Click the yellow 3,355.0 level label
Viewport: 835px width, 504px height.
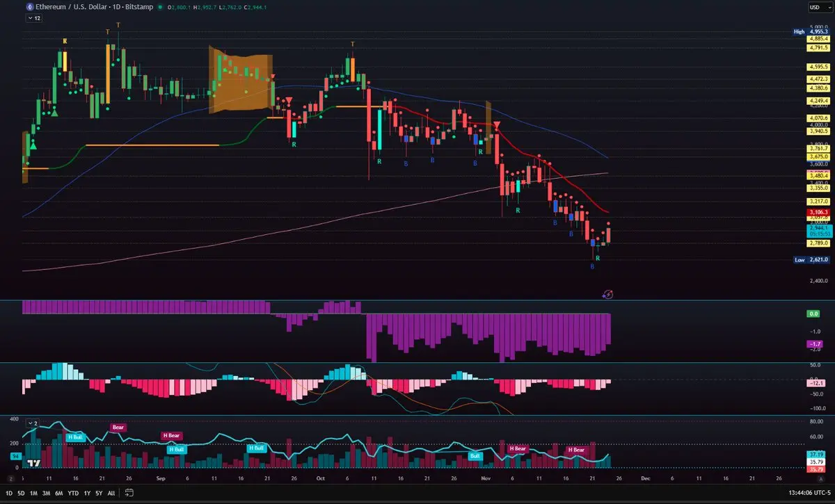click(817, 188)
